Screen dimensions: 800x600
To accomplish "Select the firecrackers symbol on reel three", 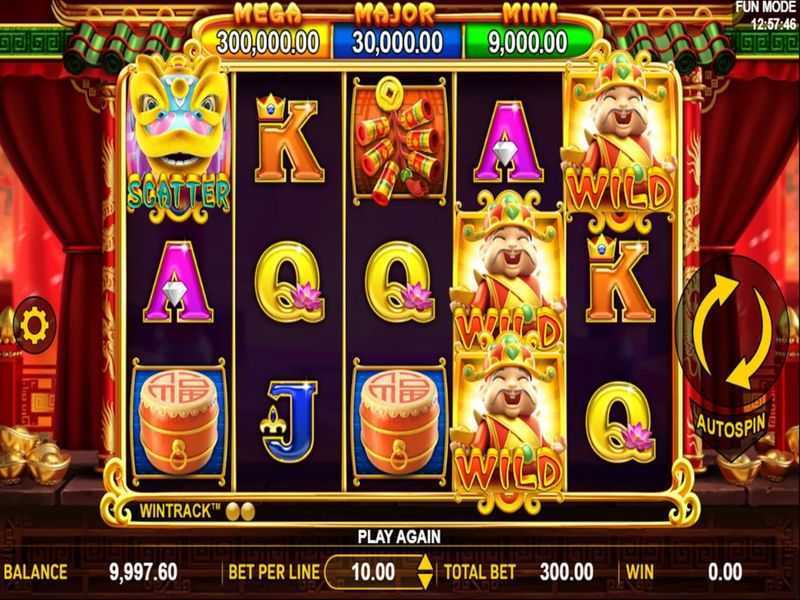I will 398,141.
